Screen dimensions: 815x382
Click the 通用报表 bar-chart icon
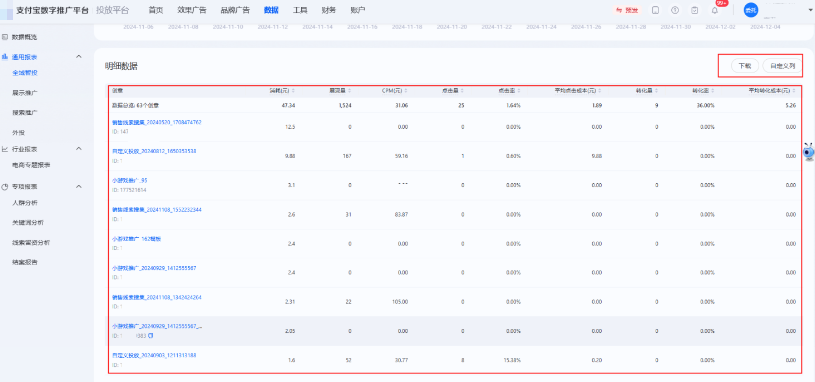[x=5, y=56]
